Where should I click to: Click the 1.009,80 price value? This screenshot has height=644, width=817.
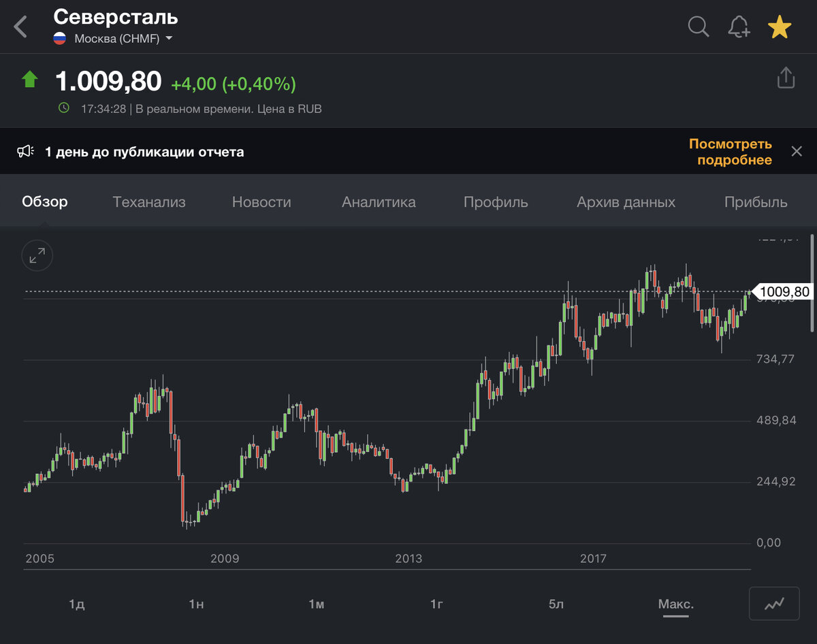coord(108,82)
